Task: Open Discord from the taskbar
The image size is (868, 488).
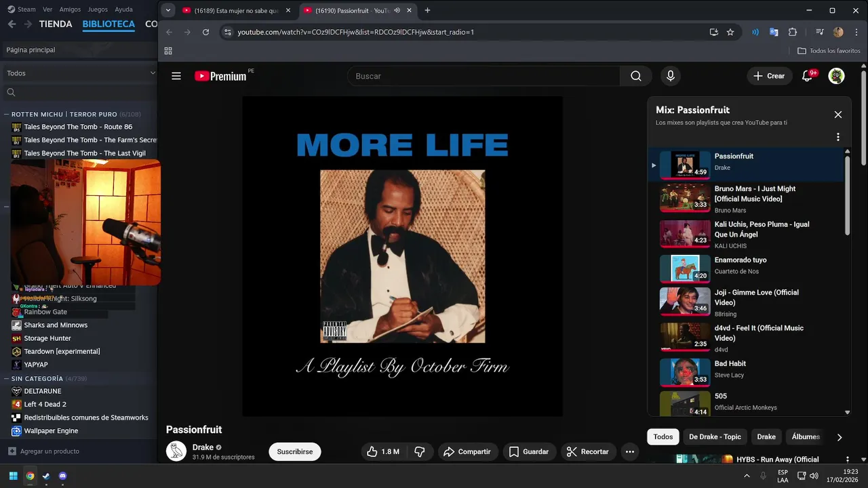Action: [x=63, y=476]
